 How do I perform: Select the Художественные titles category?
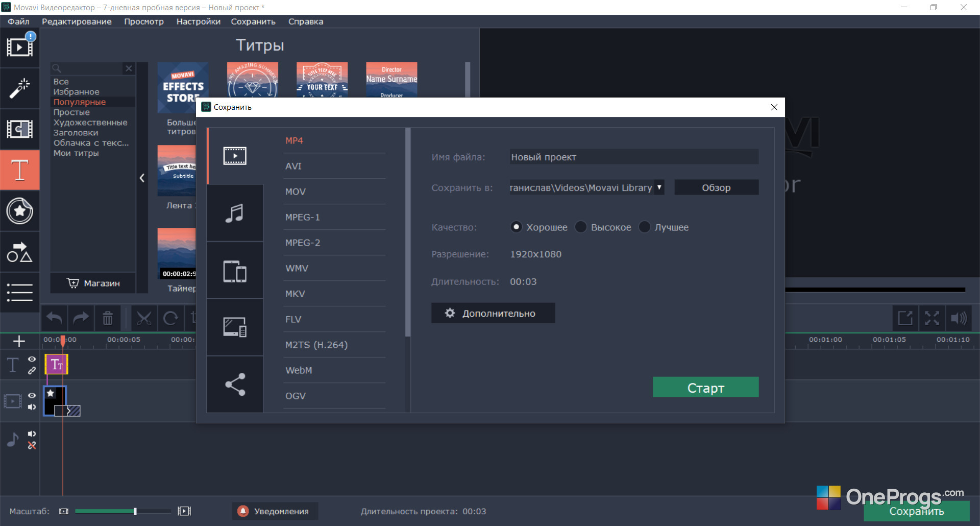tap(90, 123)
